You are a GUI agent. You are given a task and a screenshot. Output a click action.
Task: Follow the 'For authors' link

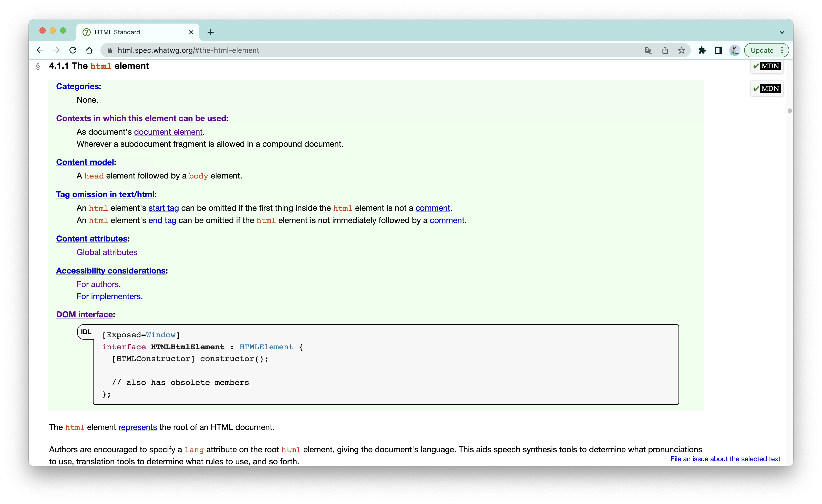(98, 285)
